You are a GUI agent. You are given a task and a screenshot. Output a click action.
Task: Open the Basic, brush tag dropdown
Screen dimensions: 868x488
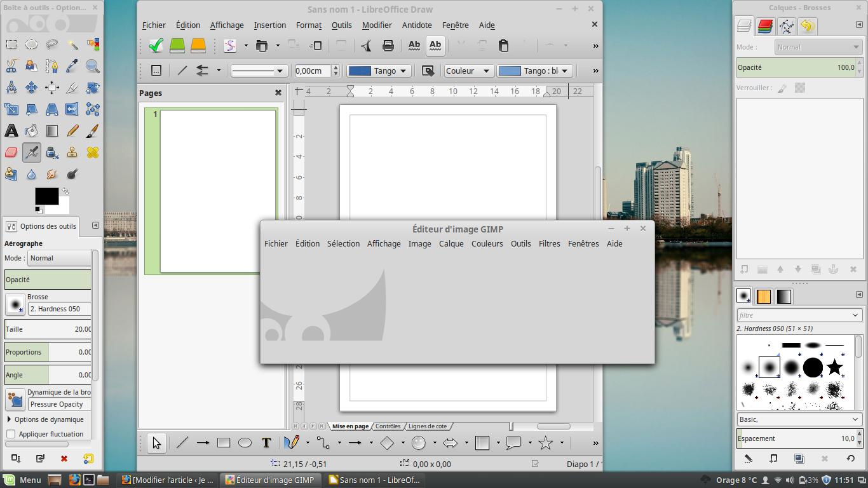pyautogui.click(x=799, y=419)
